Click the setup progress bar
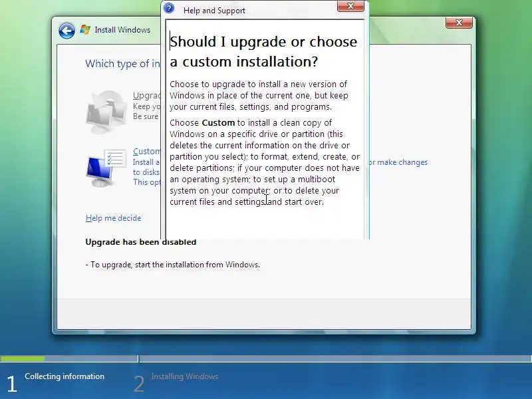The width and height of the screenshot is (532, 399). pyautogui.click(x=266, y=358)
